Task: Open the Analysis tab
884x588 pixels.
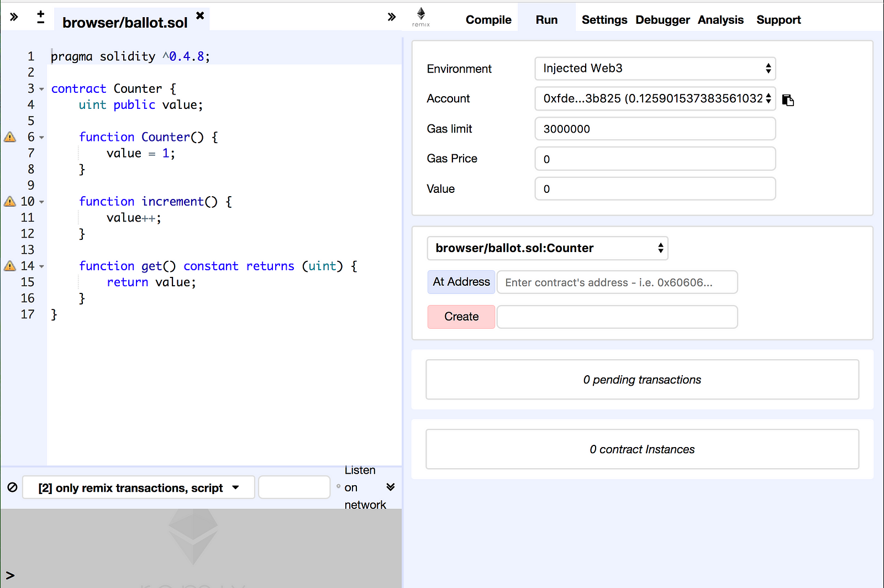Action: [x=720, y=20]
